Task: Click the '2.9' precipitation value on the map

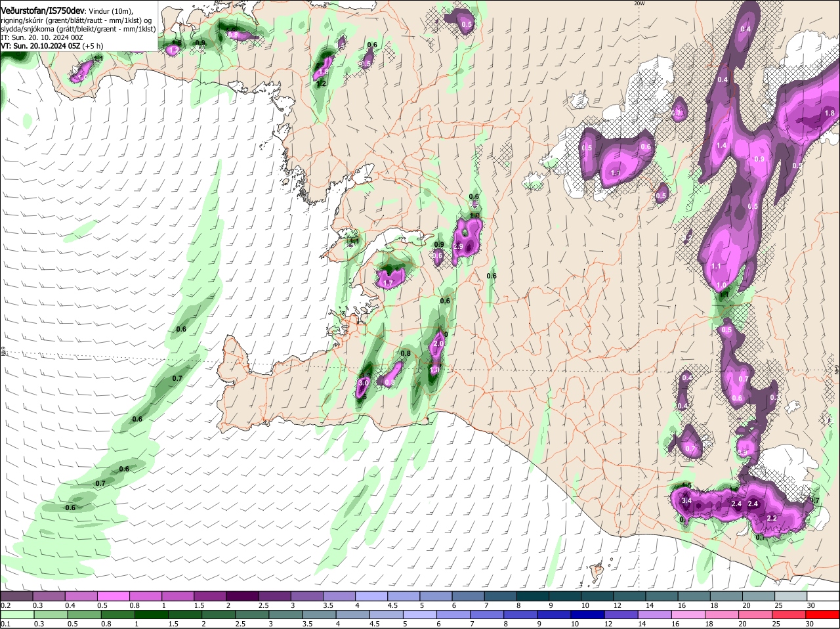Action: (458, 247)
